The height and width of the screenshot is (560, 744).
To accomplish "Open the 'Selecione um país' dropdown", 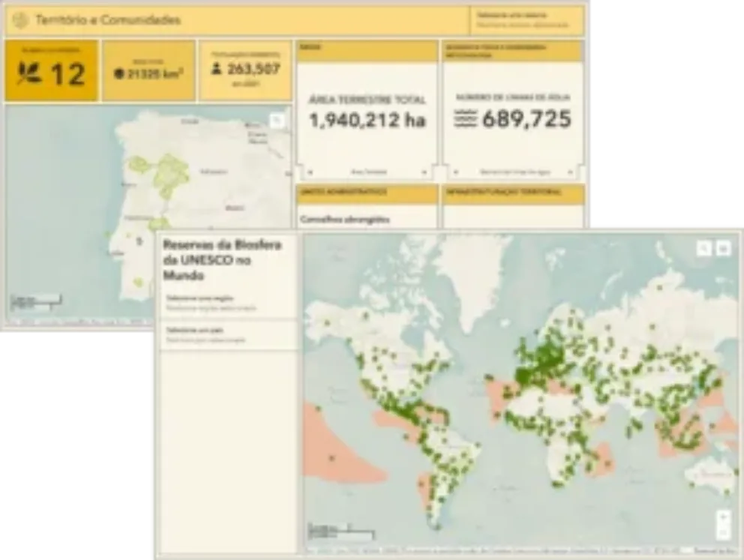I will click(x=229, y=335).
